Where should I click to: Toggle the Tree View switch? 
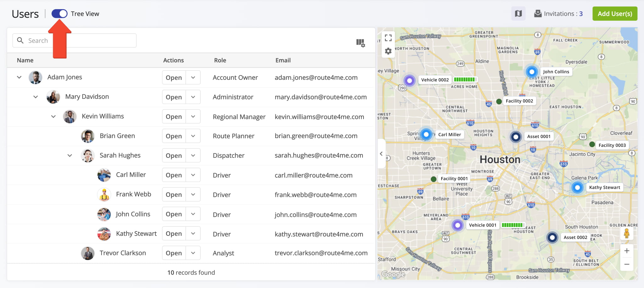pyautogui.click(x=59, y=14)
